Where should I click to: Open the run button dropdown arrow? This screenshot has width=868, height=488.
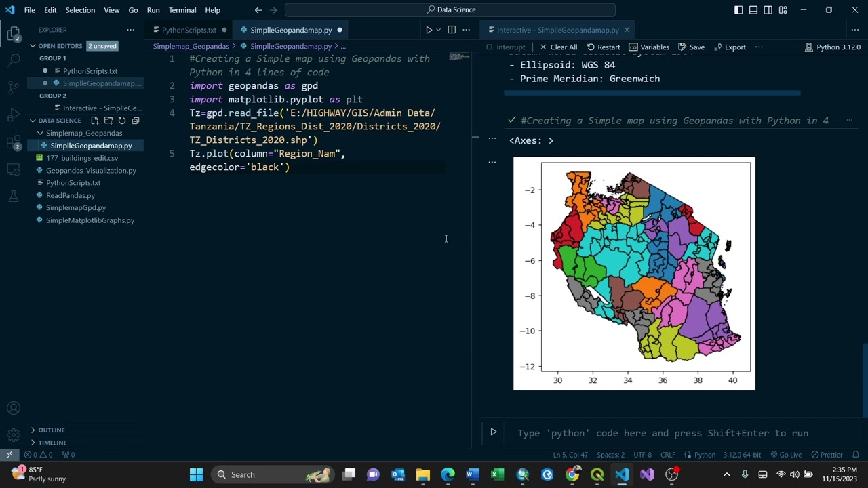coord(439,30)
